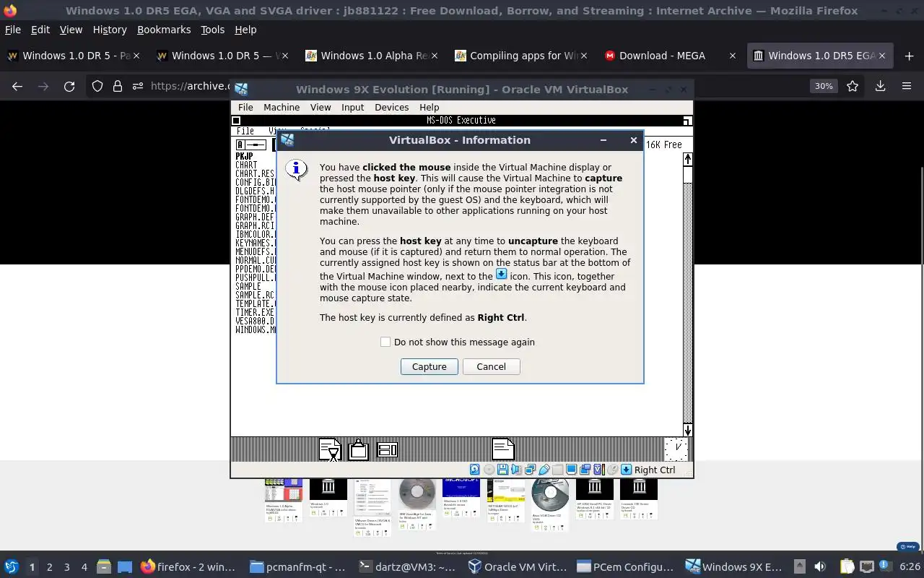The width and height of the screenshot is (924, 578).
Task: Open the Oracle VM VirtualBox taskbar entry
Action: point(518,566)
